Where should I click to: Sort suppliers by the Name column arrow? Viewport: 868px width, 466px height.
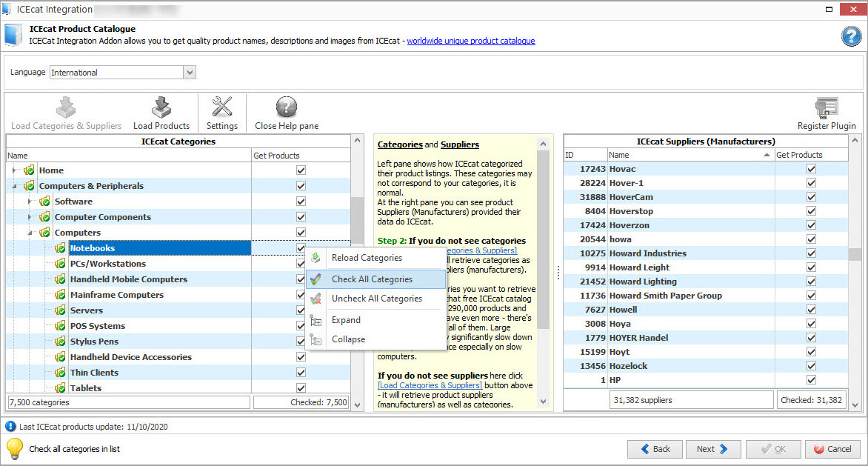[x=767, y=155]
